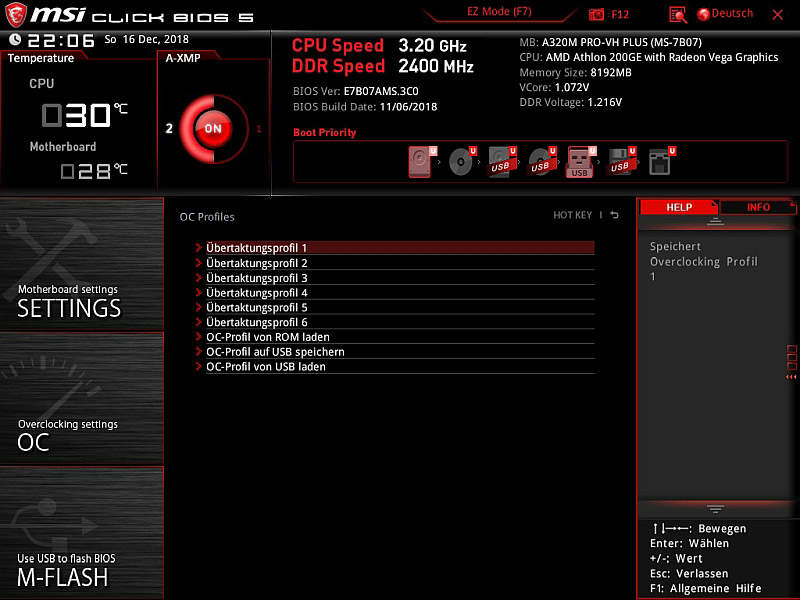Image resolution: width=800 pixels, height=600 pixels.
Task: Expand the chevron beside Übertaktungsprofil 2
Action: [198, 263]
